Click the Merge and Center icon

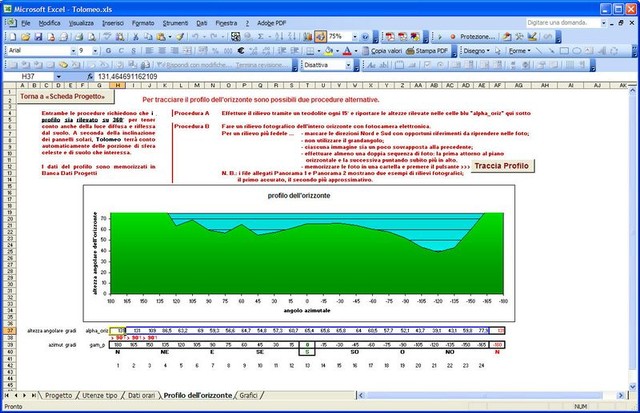(x=187, y=51)
